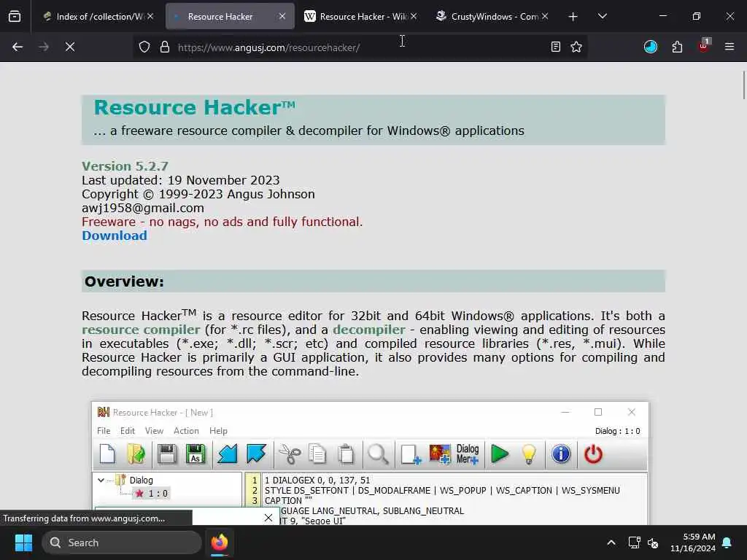This screenshot has width=747, height=560.
Task: Click the yellow light bulb icon
Action: coord(529,454)
